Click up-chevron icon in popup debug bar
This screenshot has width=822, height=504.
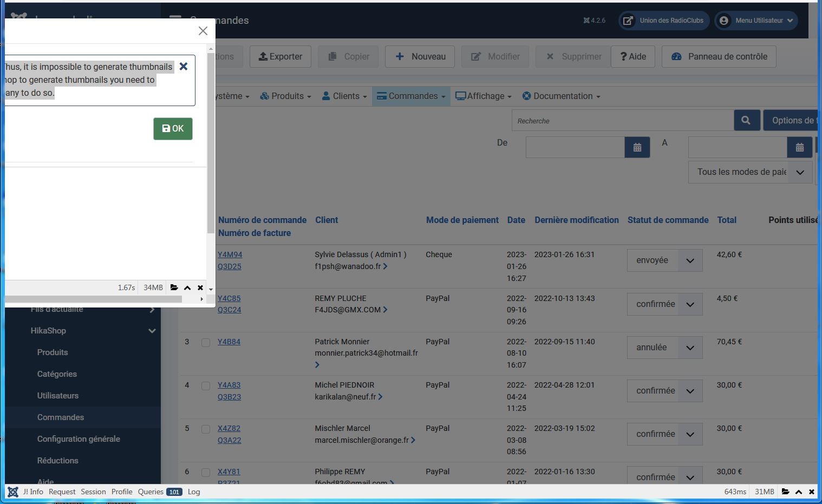click(187, 287)
